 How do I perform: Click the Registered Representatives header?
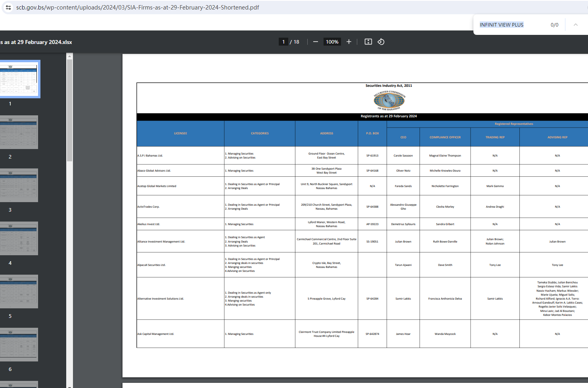tap(514, 124)
